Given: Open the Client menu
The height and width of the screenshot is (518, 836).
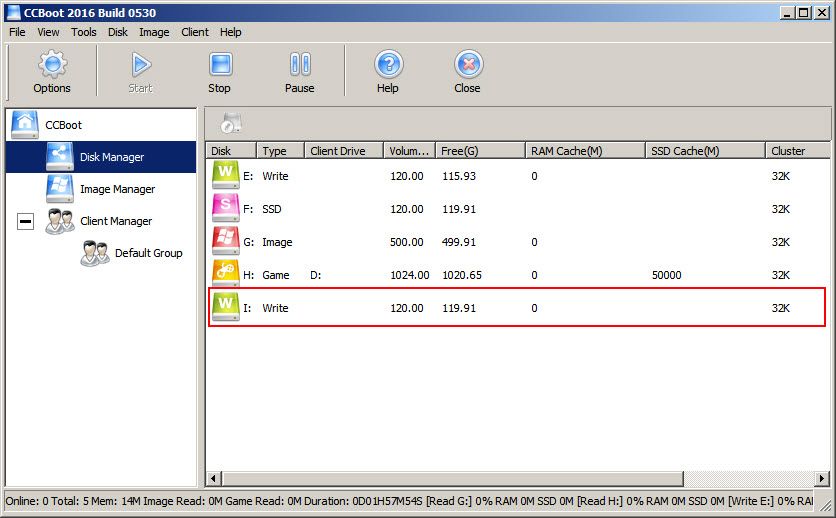Looking at the screenshot, I should pos(195,32).
